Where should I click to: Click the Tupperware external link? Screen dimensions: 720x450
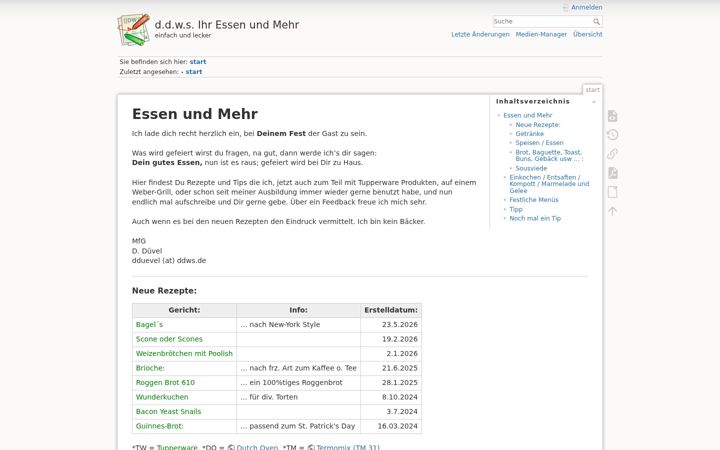[177, 447]
